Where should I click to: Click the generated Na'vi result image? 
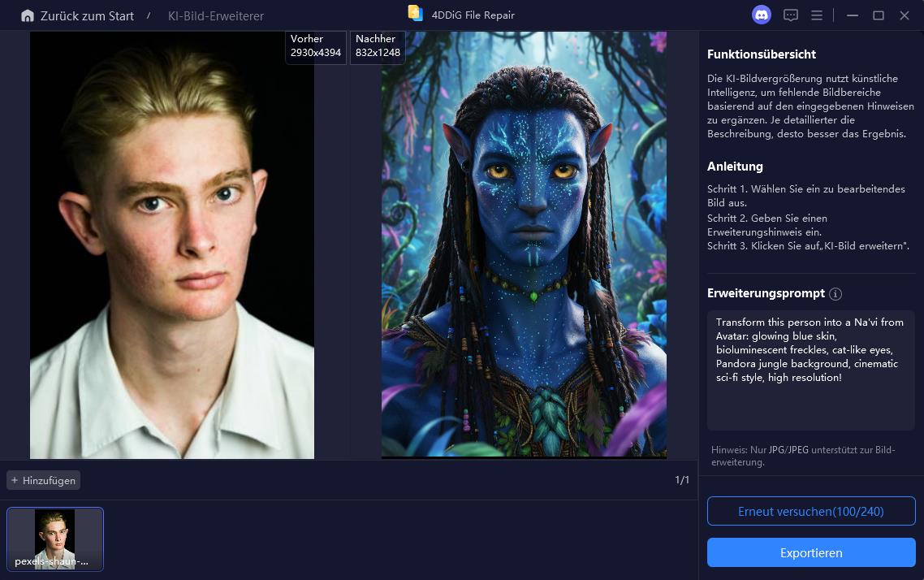[524, 244]
